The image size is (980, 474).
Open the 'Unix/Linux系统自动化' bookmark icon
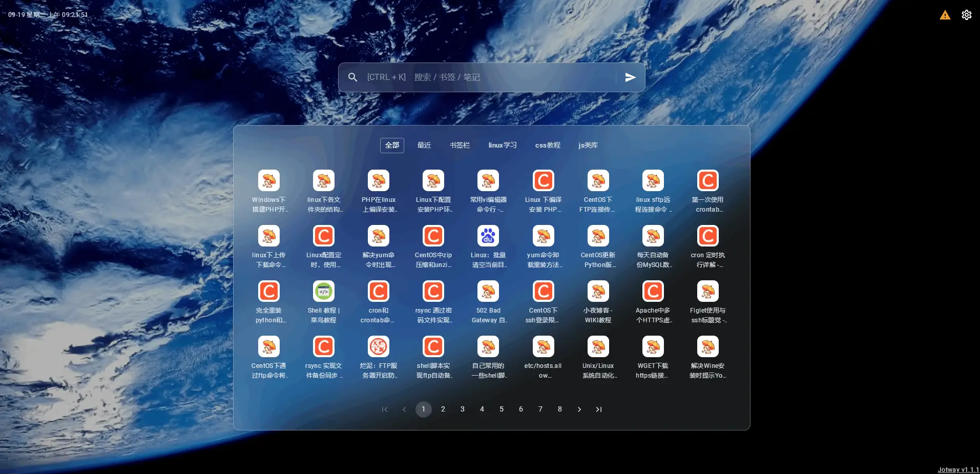(598, 346)
